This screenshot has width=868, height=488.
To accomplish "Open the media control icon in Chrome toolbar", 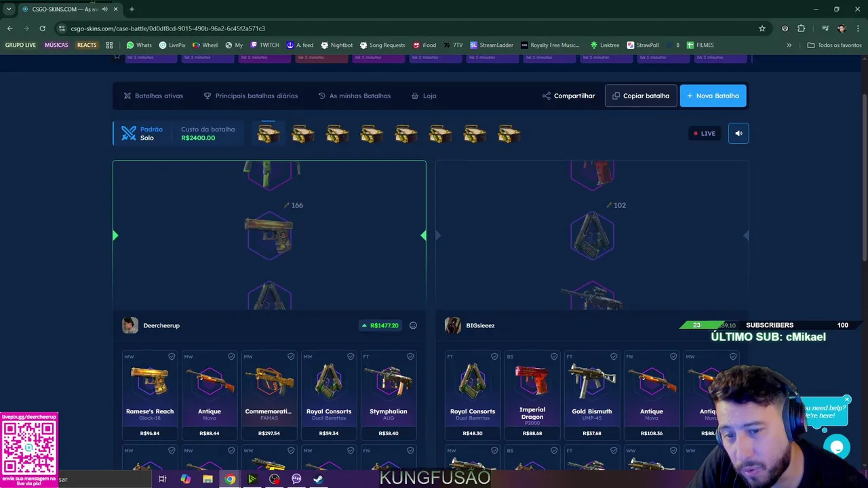I will tap(825, 28).
